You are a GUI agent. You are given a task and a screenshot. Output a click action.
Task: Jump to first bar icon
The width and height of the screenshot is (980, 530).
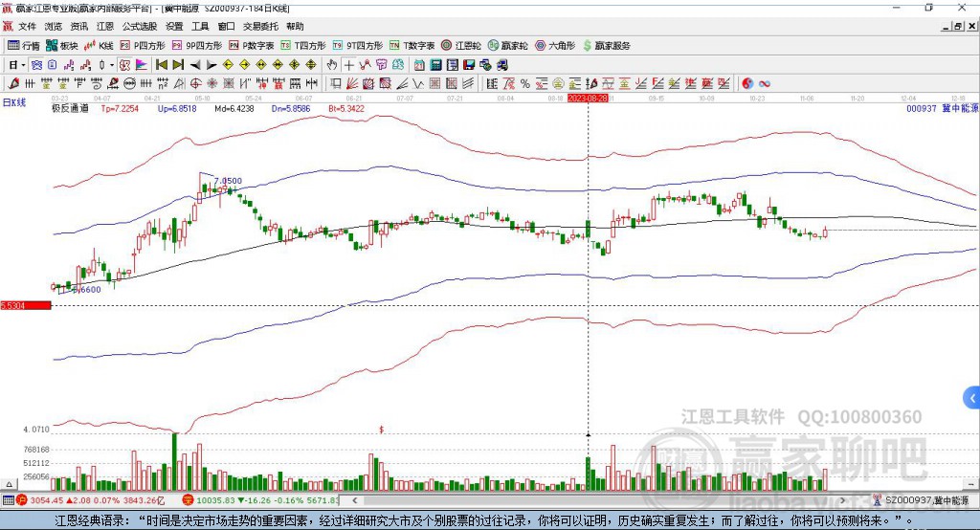click(x=161, y=65)
